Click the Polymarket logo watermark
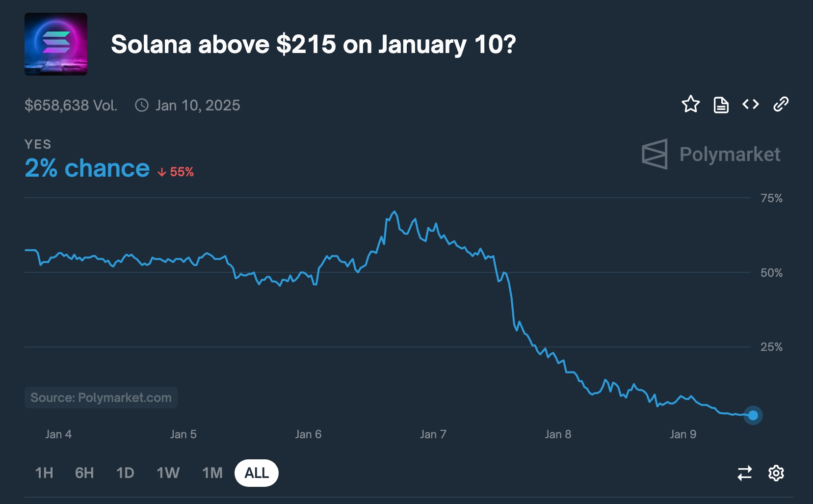This screenshot has height=504, width=813. tap(711, 154)
